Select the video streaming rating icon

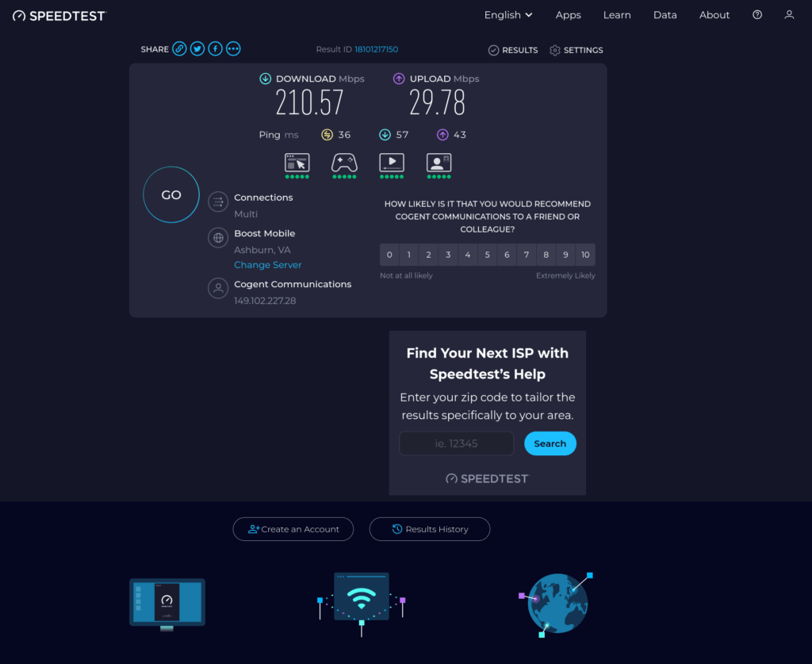[x=392, y=165]
